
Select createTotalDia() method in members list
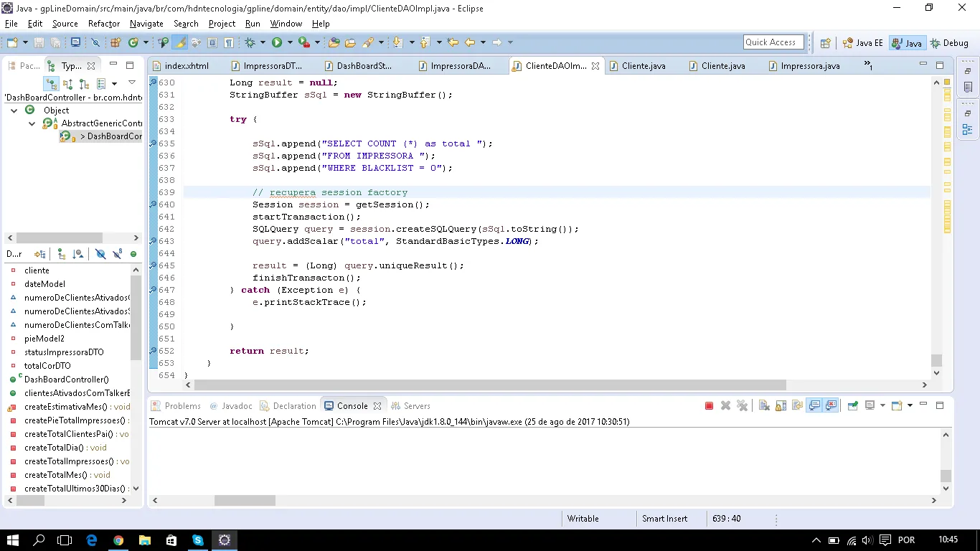54,448
